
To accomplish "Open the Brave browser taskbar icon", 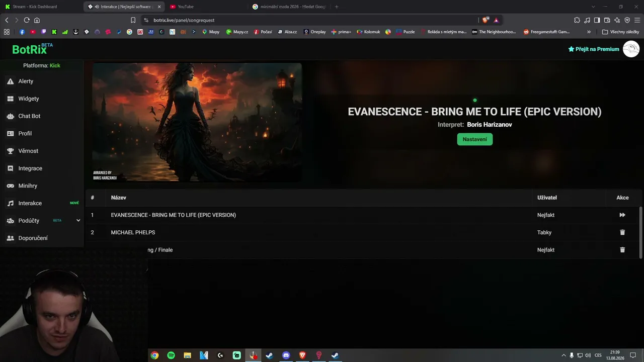I will click(x=302, y=355).
